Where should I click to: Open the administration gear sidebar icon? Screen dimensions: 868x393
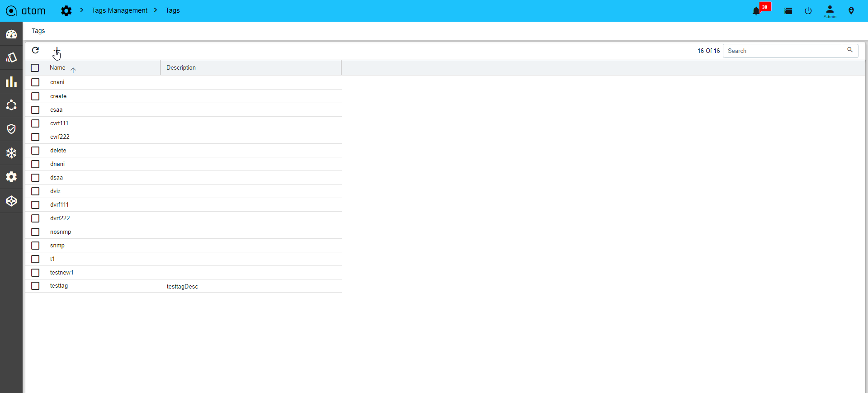tap(11, 177)
